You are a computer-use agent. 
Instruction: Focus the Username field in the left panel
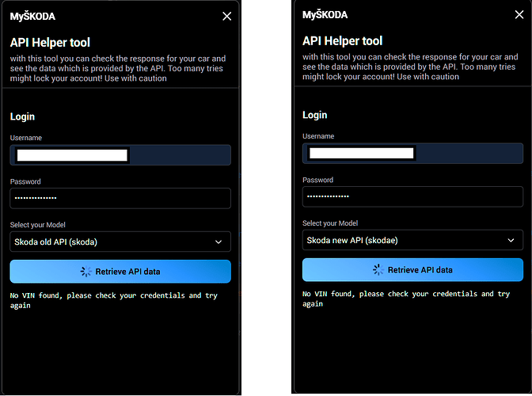(120, 155)
